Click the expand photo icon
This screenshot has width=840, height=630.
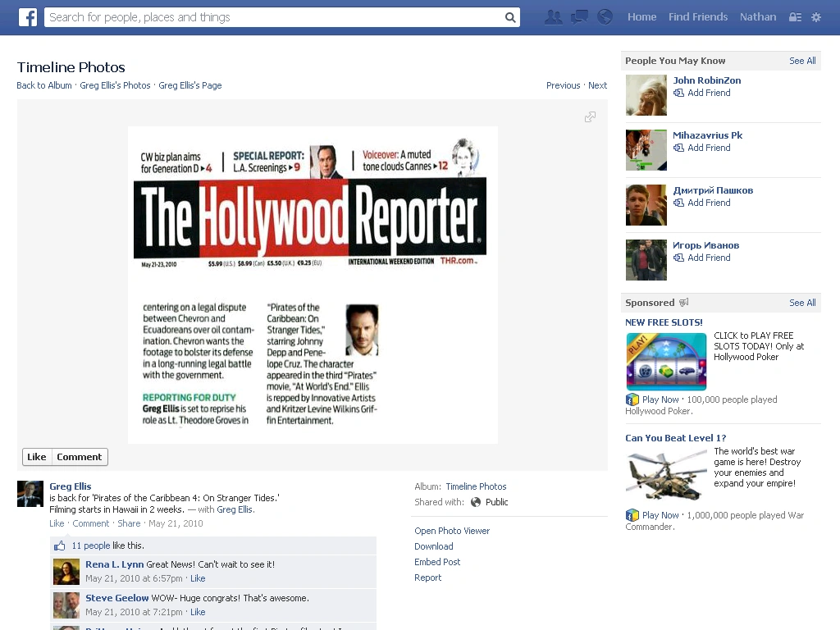(590, 116)
